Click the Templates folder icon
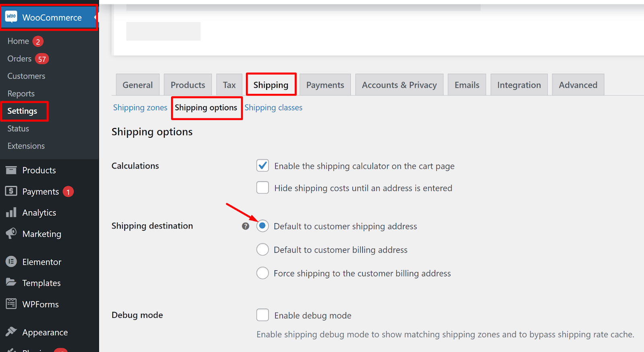This screenshot has height=352, width=644. tap(11, 282)
